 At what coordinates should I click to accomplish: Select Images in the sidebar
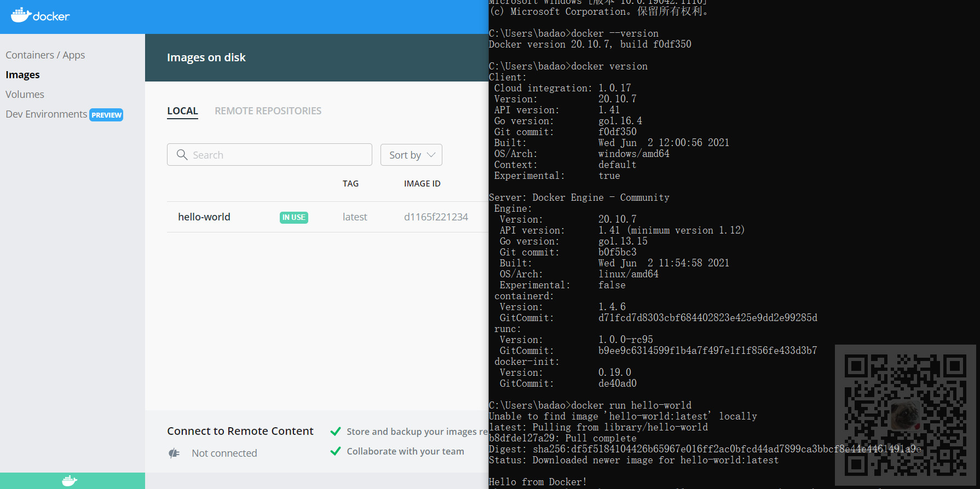[22, 75]
